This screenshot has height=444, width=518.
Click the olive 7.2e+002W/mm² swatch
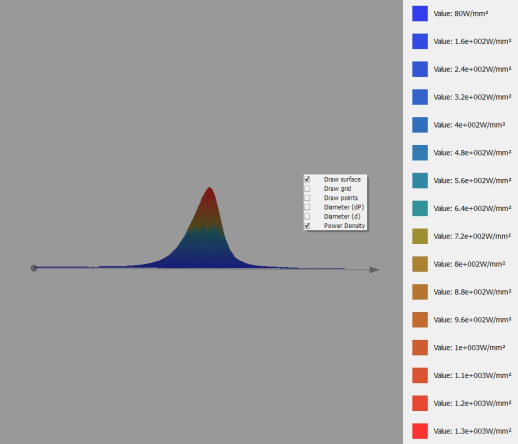[420, 236]
